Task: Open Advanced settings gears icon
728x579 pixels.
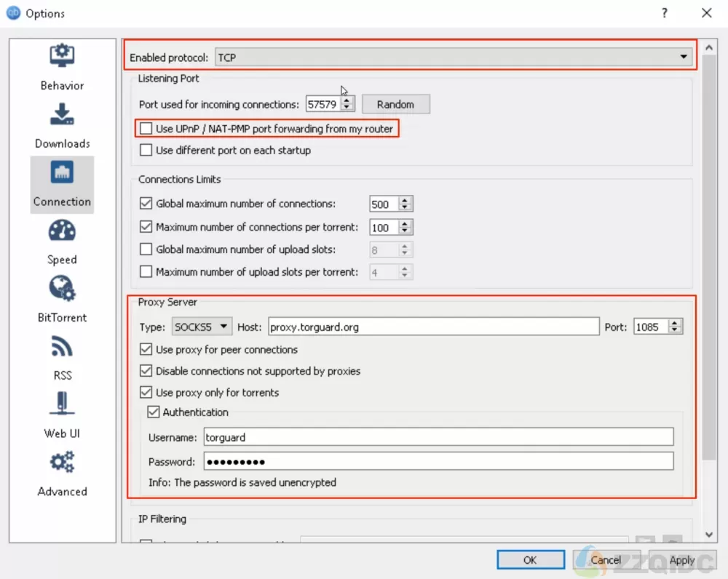Action: (62, 462)
